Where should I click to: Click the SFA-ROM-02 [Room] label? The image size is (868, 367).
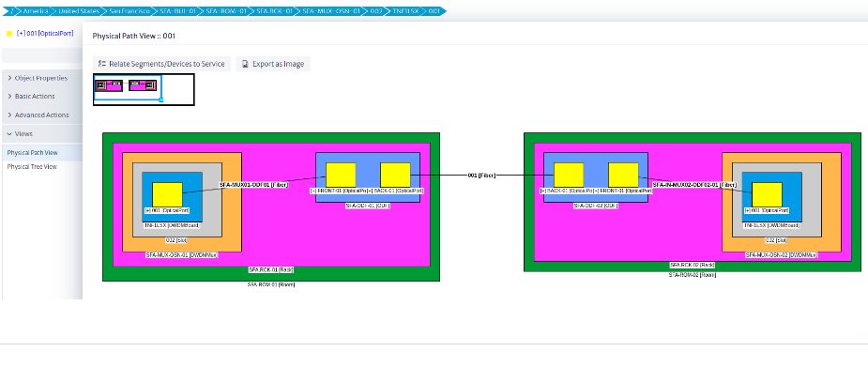point(693,275)
